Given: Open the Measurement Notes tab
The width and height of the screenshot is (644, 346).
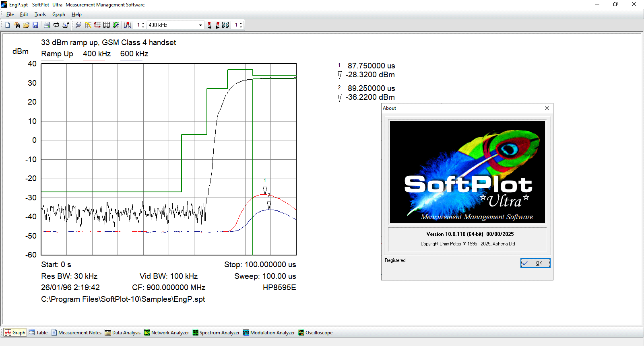Looking at the screenshot, I should coord(76,332).
